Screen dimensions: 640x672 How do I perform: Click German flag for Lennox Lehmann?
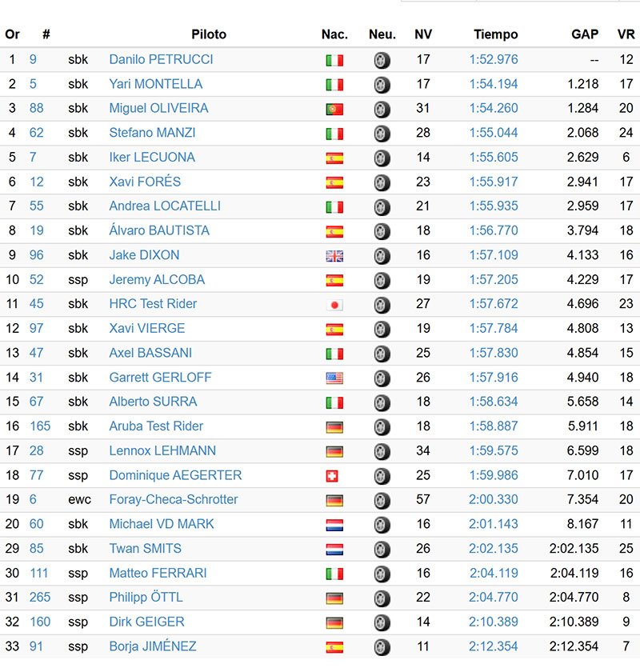tap(334, 452)
